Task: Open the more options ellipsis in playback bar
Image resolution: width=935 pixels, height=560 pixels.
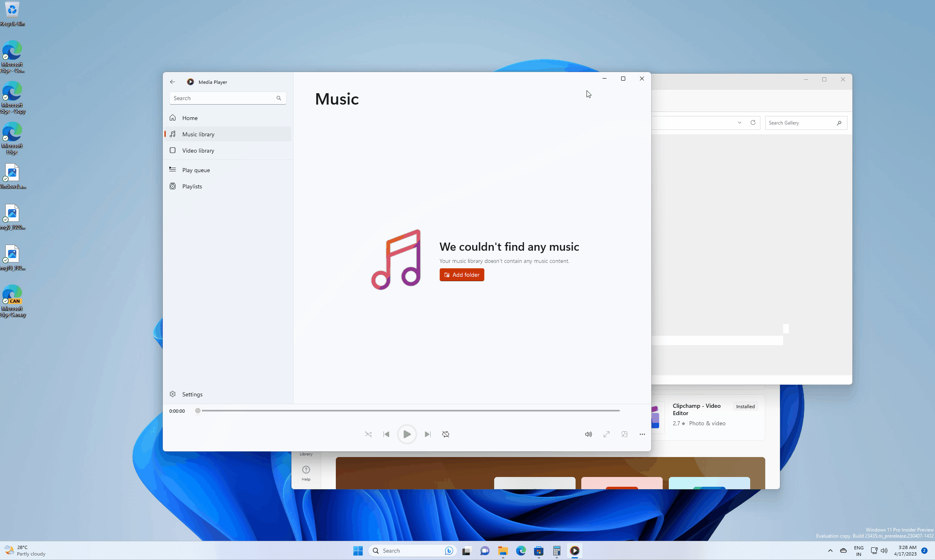Action: coord(642,434)
